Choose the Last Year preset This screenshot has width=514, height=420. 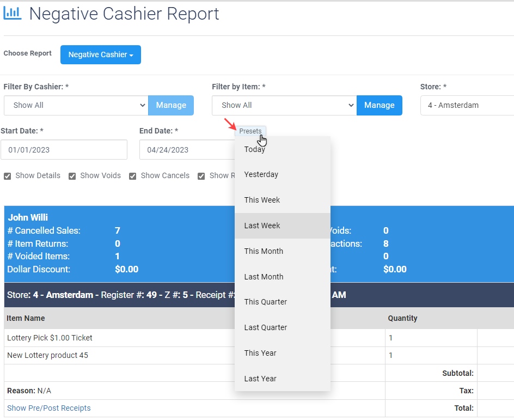283,379
